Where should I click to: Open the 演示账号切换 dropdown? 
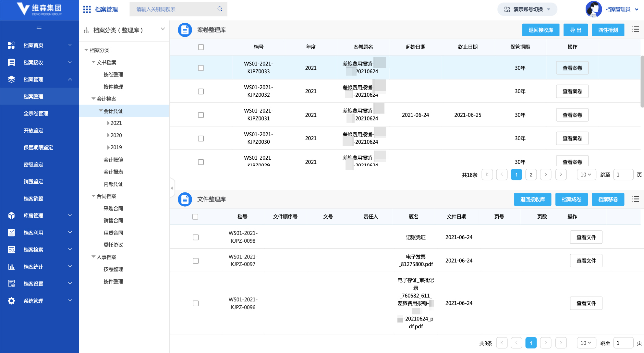(x=527, y=9)
